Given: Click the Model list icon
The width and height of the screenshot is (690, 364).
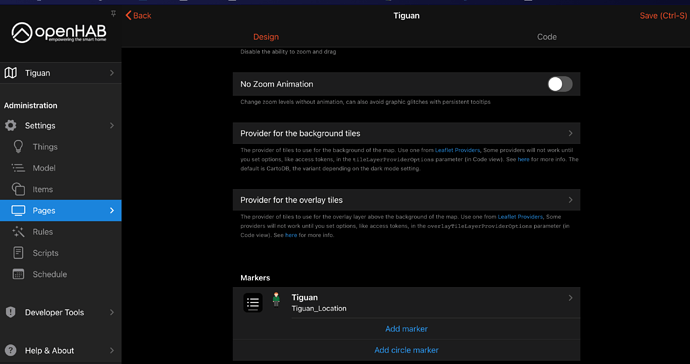Looking at the screenshot, I should pyautogui.click(x=18, y=168).
